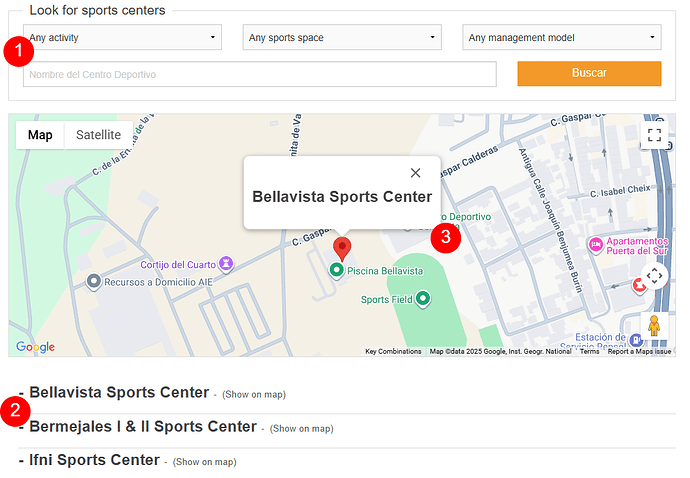Click the Sports Field map marker
The width and height of the screenshot is (690, 478).
pyautogui.click(x=423, y=298)
